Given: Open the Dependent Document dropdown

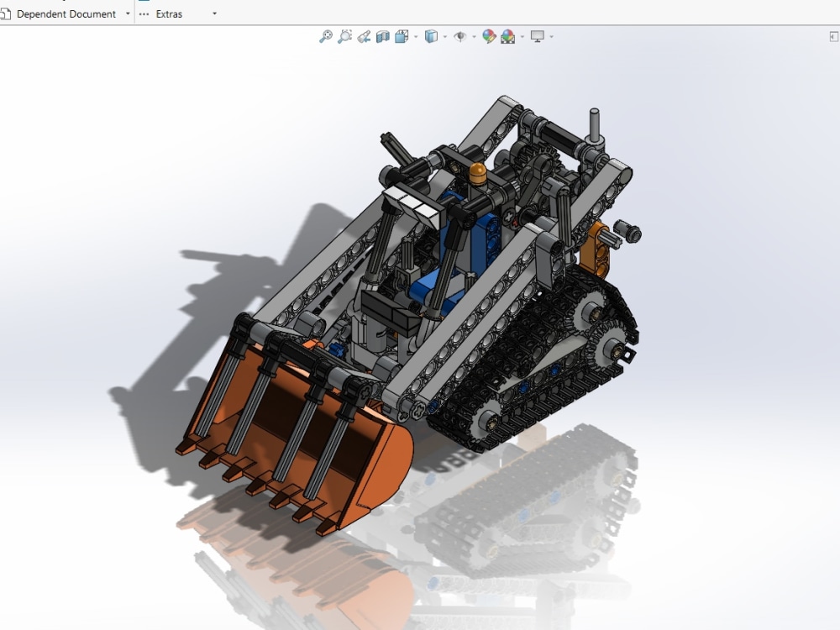Looking at the screenshot, I should point(127,14).
